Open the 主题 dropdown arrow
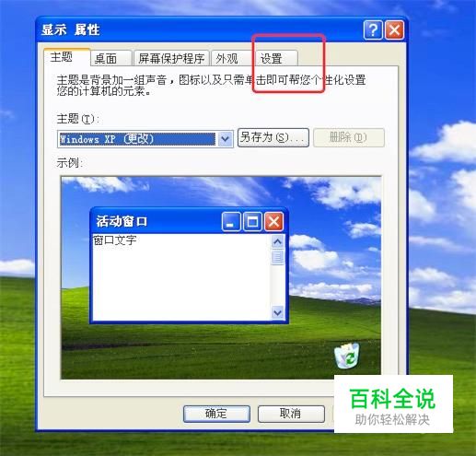Viewport: 476px width, 456px height. (225, 139)
